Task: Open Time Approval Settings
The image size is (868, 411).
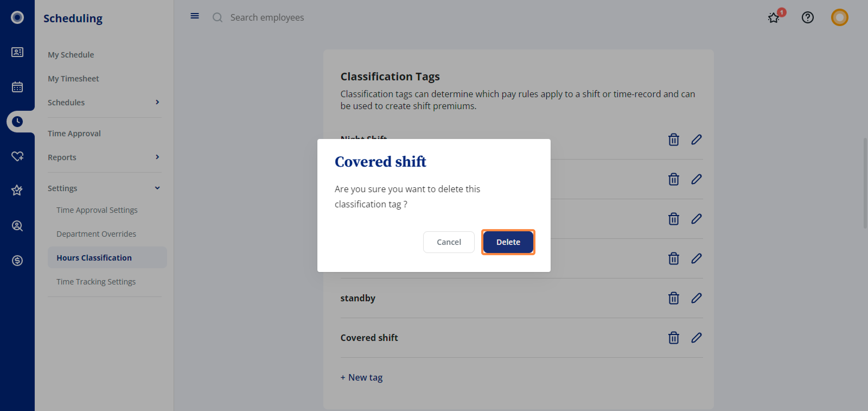Action: 97,210
